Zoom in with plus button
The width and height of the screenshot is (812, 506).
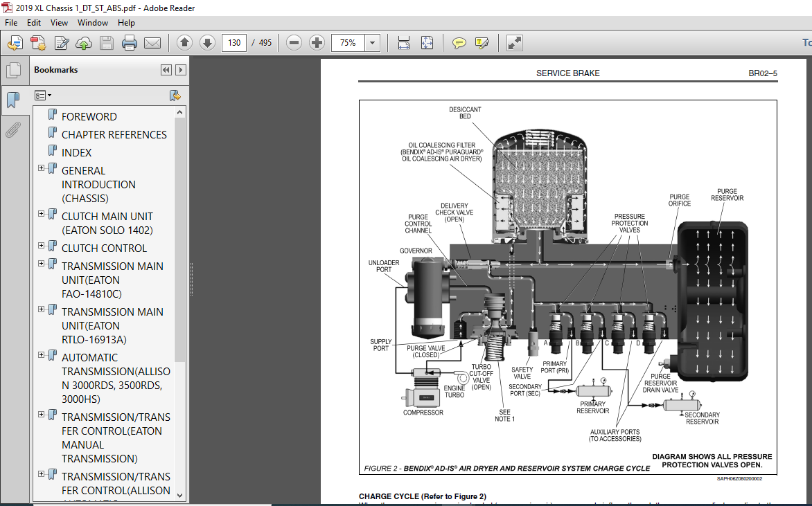coord(317,42)
